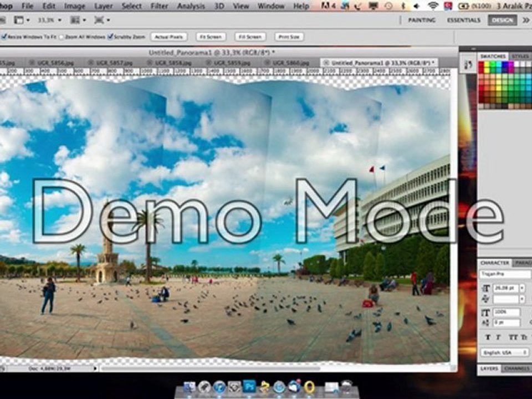This screenshot has width=532, height=399.
Task: Click the Photoshop icon in Dock
Action: click(250, 386)
